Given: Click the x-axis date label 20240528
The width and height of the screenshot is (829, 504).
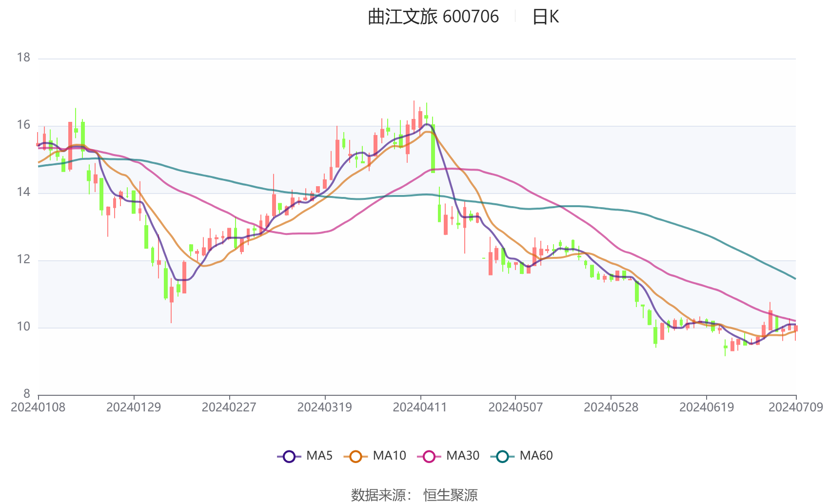Looking at the screenshot, I should (x=611, y=407).
